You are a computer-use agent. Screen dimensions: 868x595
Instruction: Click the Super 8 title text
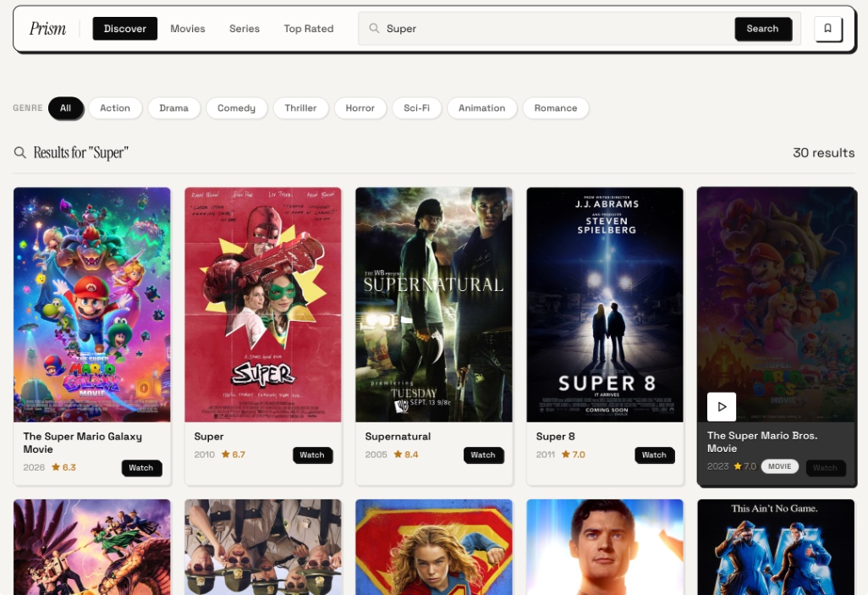pos(555,437)
